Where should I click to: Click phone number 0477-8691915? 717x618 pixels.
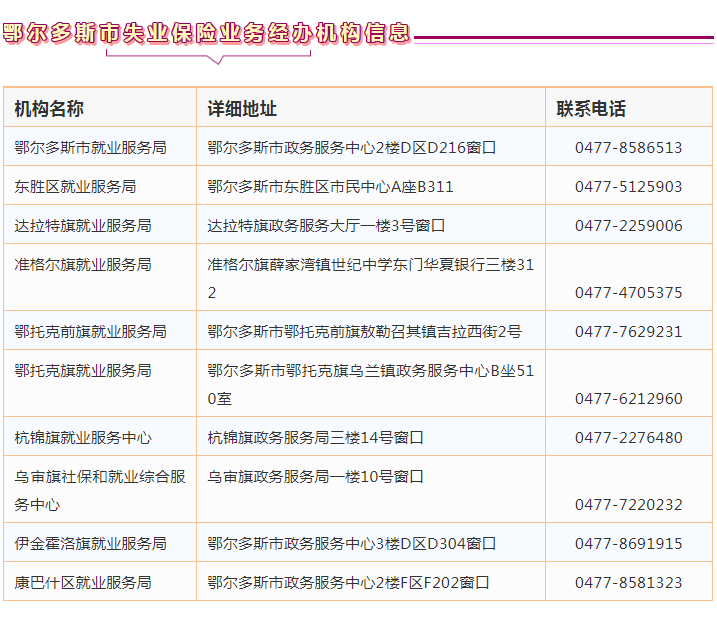pos(629,543)
